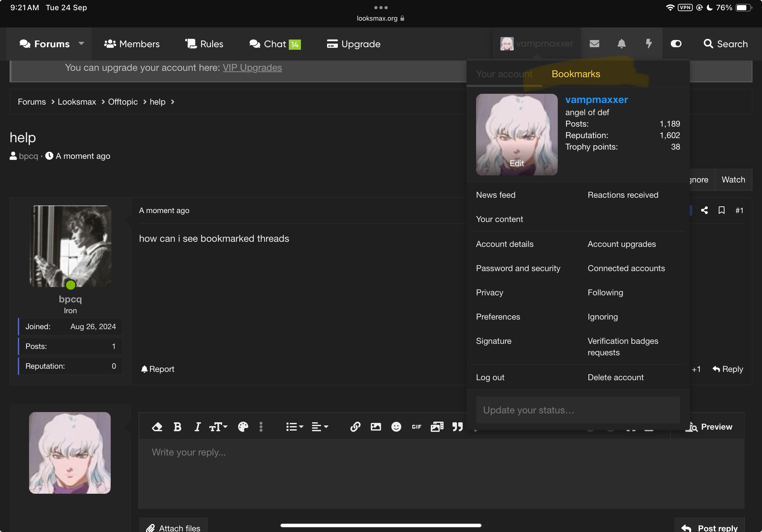Open the Forums nav tab
Screen dimensions: 762x532
[44, 44]
